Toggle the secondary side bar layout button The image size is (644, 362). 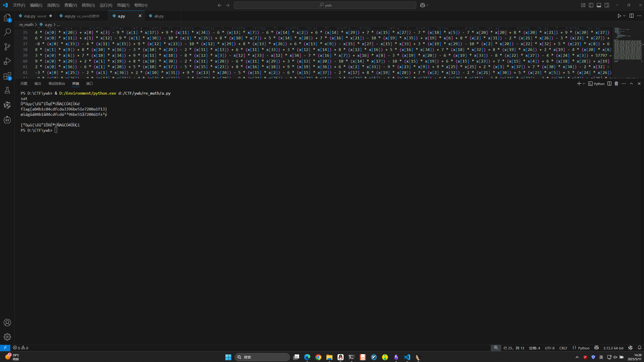(x=607, y=5)
